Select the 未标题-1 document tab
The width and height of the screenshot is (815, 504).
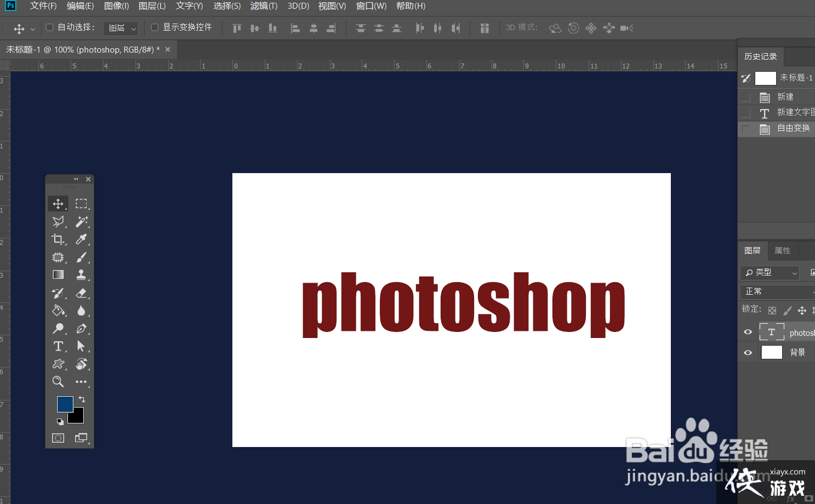(83, 50)
